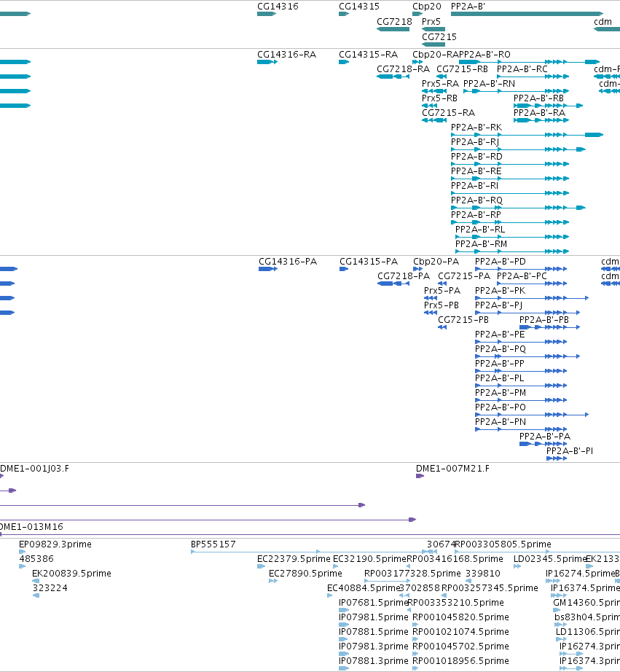
Task: Open protein Prx5-PB
Action: [x=442, y=305]
